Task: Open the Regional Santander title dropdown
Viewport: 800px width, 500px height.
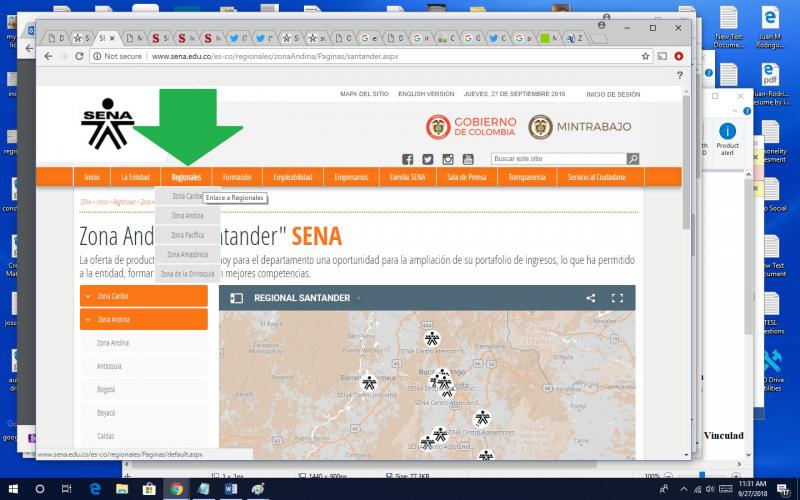Action: [358, 298]
